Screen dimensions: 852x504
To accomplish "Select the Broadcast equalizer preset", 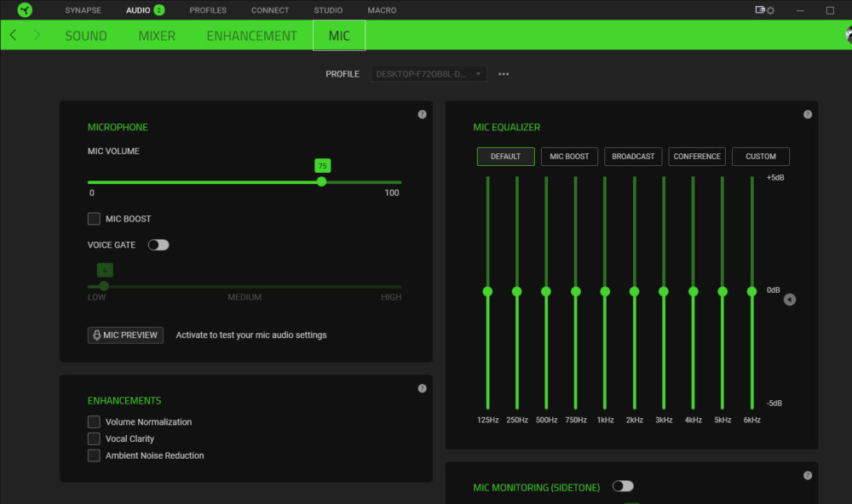I will (633, 157).
